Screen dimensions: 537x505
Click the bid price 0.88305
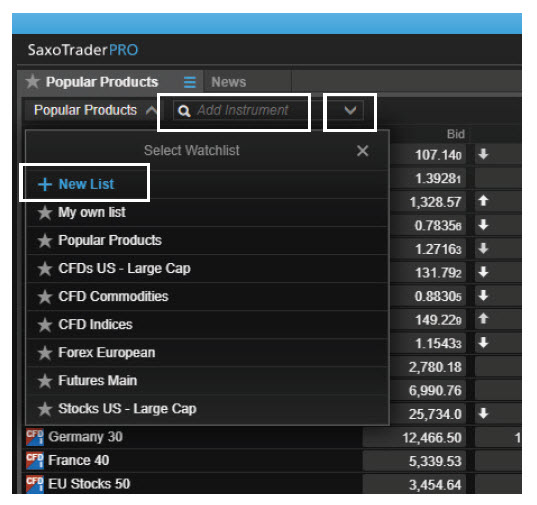[438, 296]
